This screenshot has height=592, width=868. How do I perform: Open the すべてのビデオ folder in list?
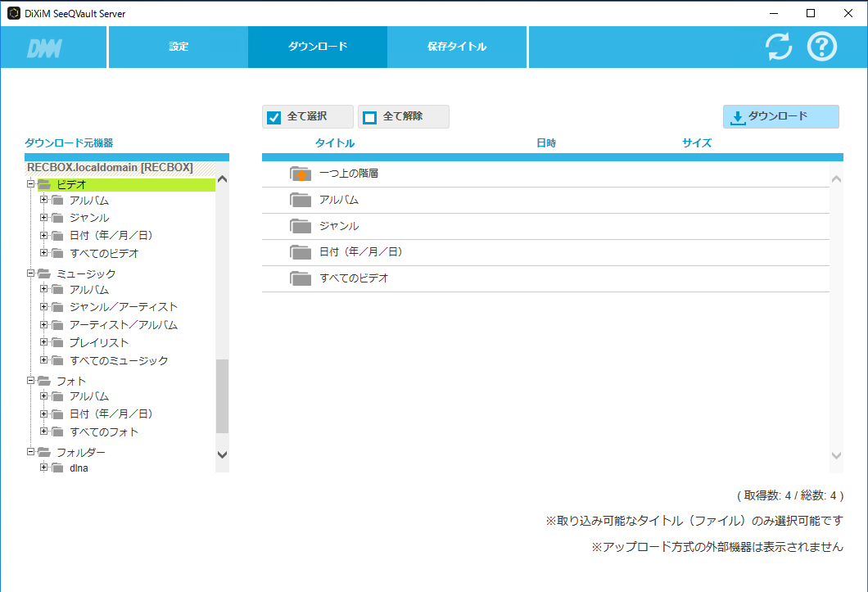[301, 278]
